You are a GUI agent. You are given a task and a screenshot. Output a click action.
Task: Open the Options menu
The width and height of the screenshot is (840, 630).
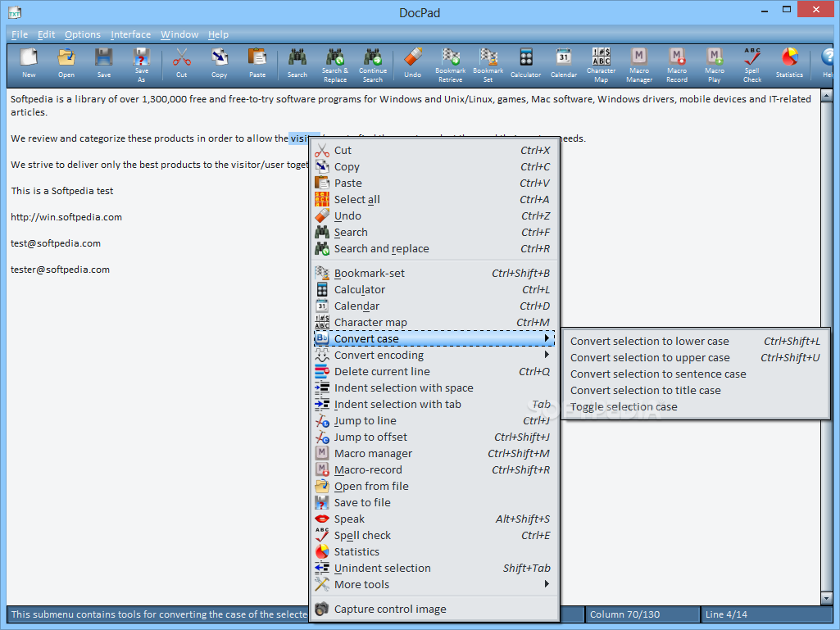point(83,34)
